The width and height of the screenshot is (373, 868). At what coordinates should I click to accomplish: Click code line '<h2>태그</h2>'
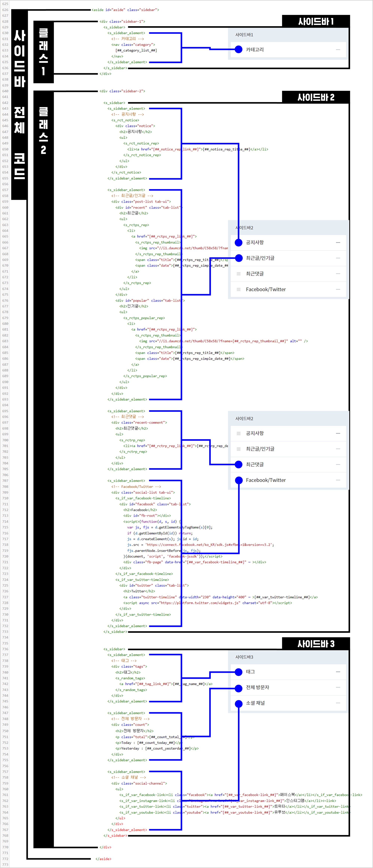pyautogui.click(x=128, y=672)
